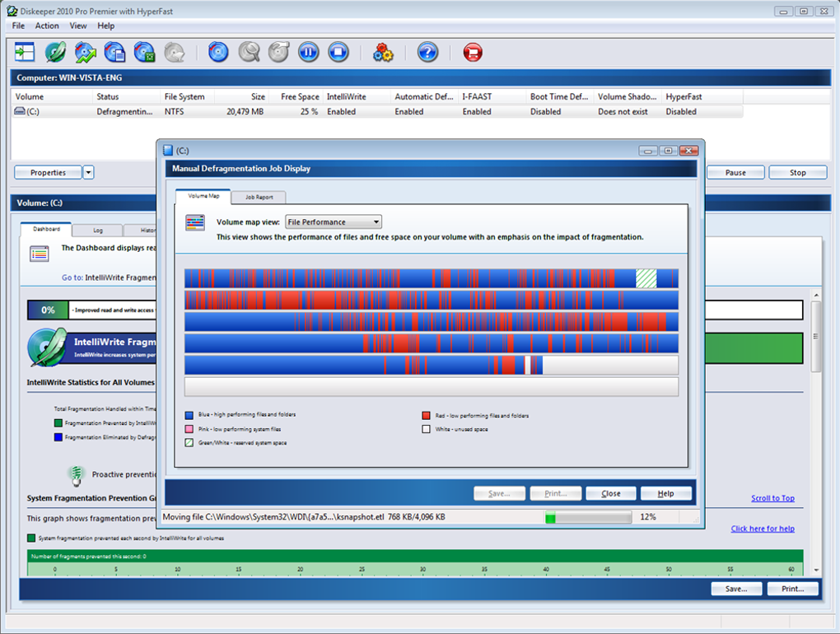This screenshot has height=634, width=840.
Task: Click the green striped reserved block in map
Action: [646, 278]
